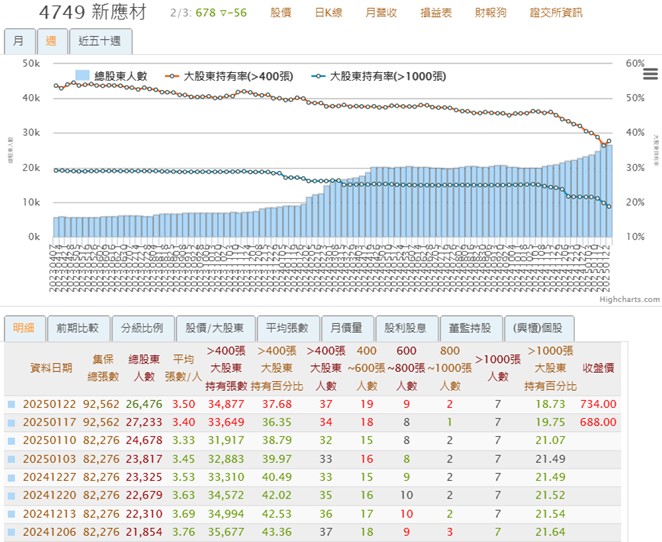Select the (興櫃)個股 tab

(x=538, y=328)
